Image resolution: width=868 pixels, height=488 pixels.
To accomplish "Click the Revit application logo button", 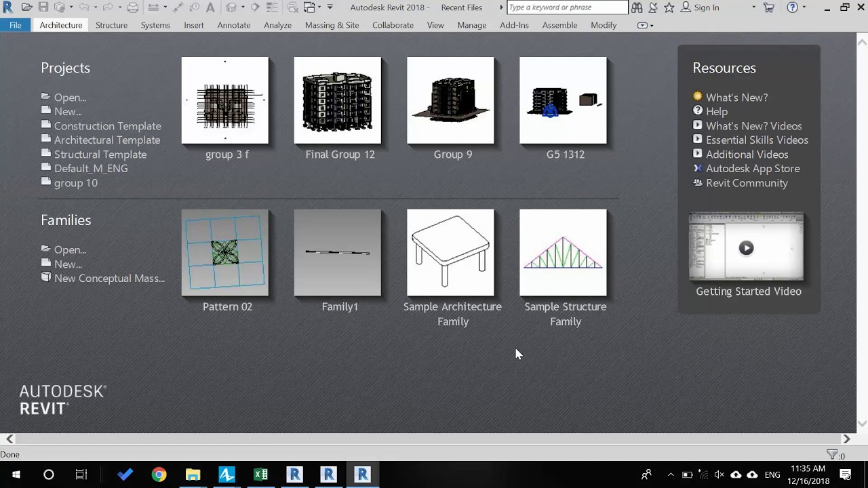I will click(x=7, y=7).
